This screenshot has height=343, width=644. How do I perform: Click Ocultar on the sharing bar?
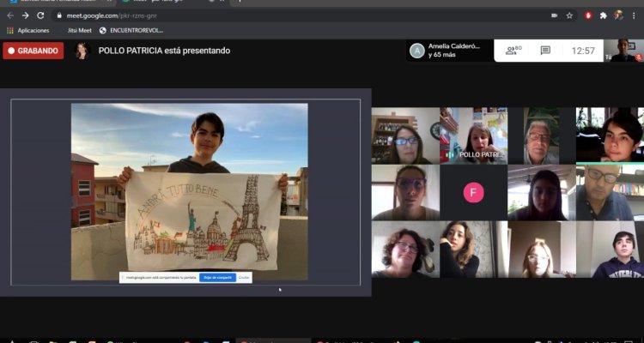(x=244, y=278)
